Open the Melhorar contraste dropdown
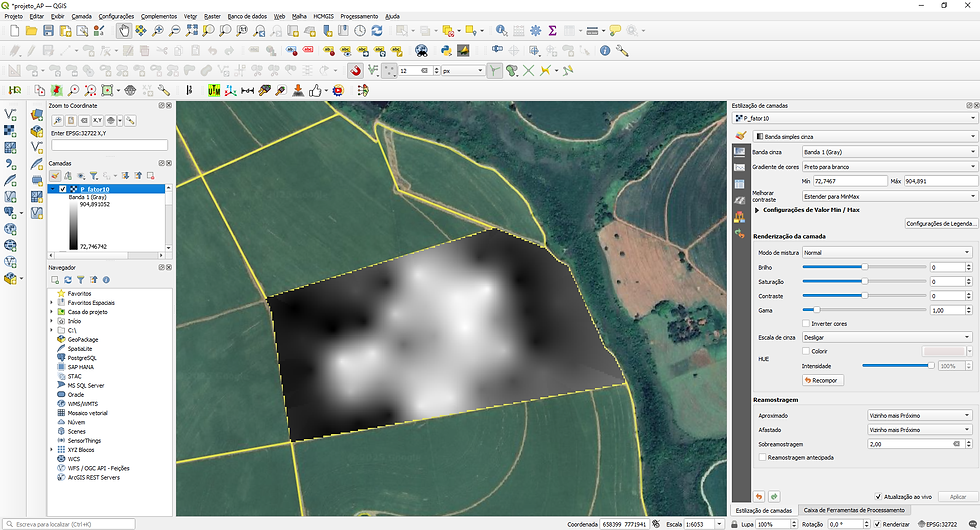This screenshot has height=530, width=980. [x=889, y=196]
